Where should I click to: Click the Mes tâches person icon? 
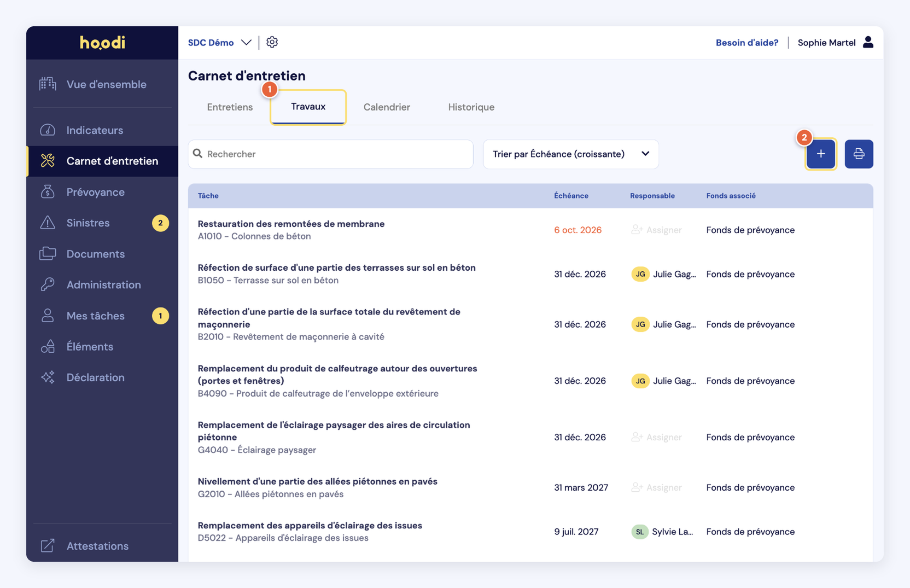48,316
